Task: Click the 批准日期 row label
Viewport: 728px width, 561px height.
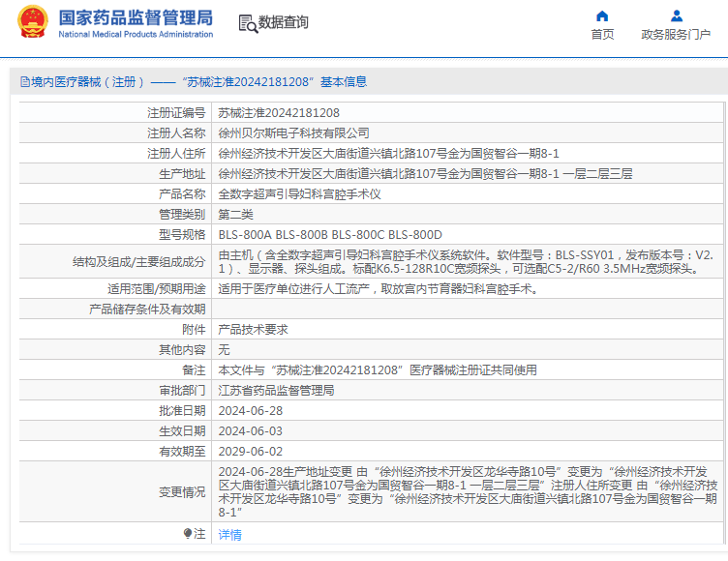Action: pyautogui.click(x=182, y=411)
